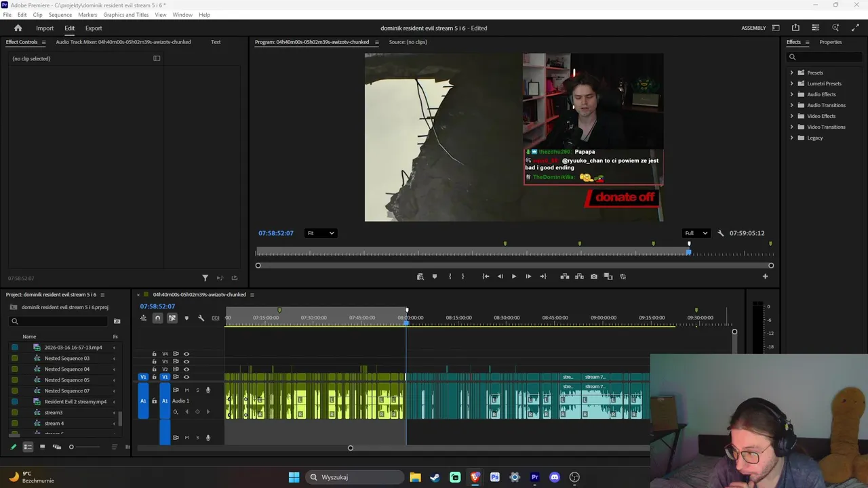Viewport: 868px width, 488px height.
Task: Step back one frame in Program Monitor
Action: point(500,277)
